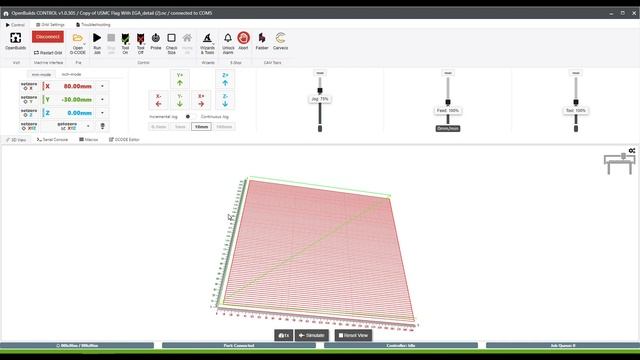Jog Y+ with the green up arrow
The height and width of the screenshot is (360, 640).
pos(180,79)
